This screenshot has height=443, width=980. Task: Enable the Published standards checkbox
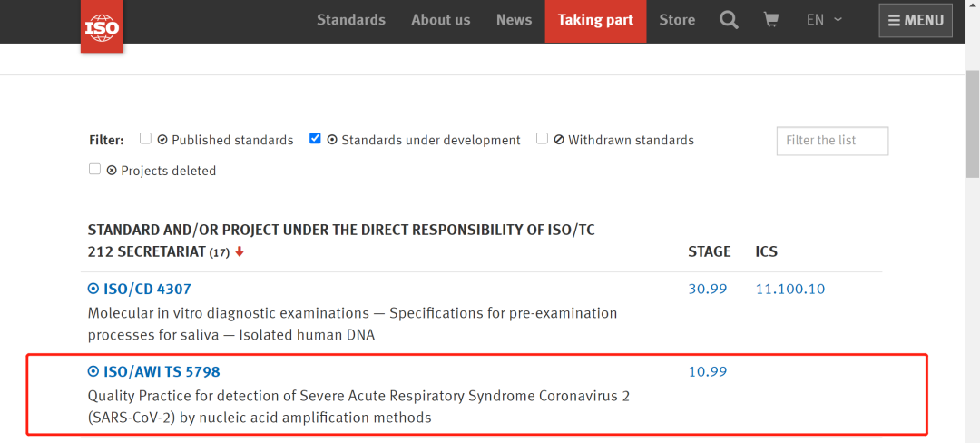point(145,139)
